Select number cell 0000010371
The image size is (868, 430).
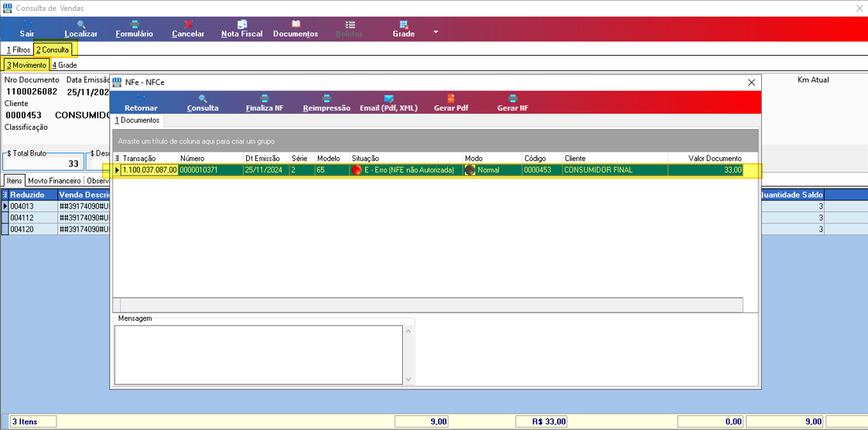[211, 170]
